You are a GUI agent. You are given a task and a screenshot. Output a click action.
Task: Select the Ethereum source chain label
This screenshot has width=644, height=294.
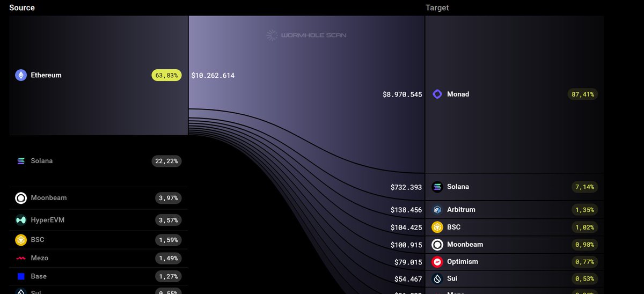(46, 75)
